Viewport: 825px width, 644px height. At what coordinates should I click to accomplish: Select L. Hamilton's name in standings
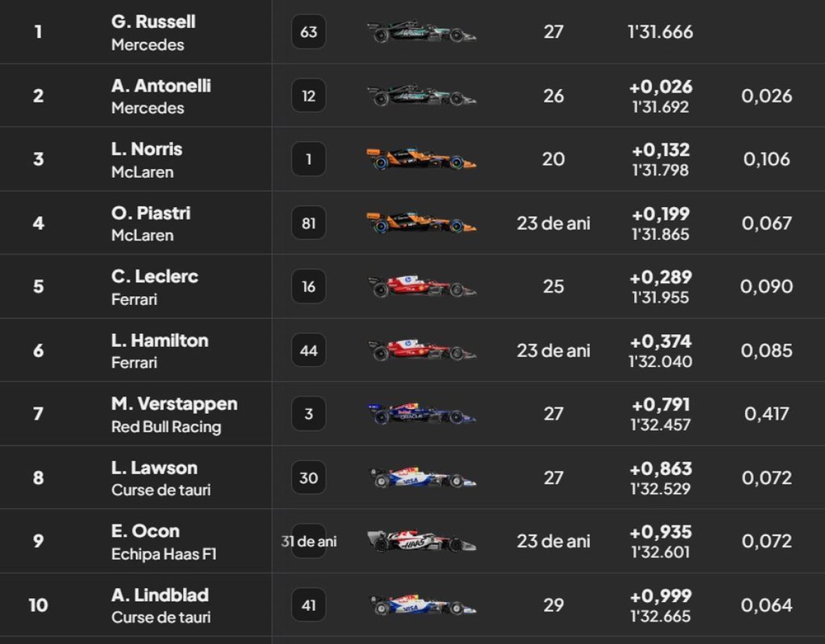pyautogui.click(x=159, y=340)
